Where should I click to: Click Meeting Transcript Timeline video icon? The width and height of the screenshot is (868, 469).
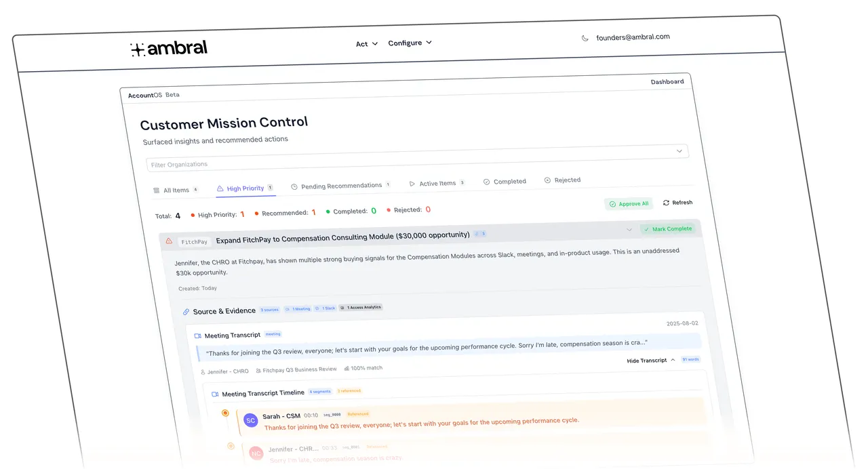(215, 394)
